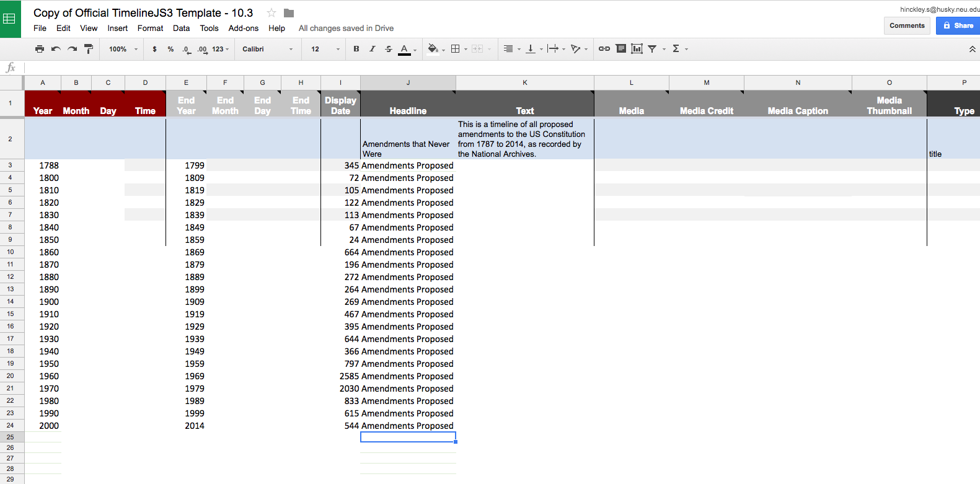Toggle bold formatting
Image resolution: width=980 pixels, height=484 pixels.
pos(356,49)
